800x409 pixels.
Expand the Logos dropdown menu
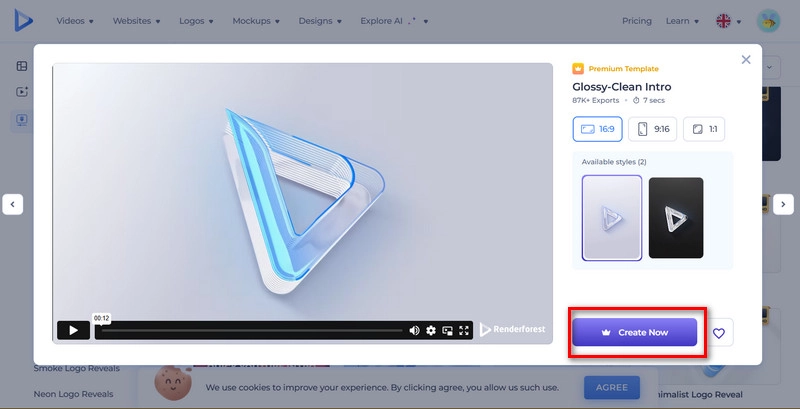pyautogui.click(x=198, y=21)
